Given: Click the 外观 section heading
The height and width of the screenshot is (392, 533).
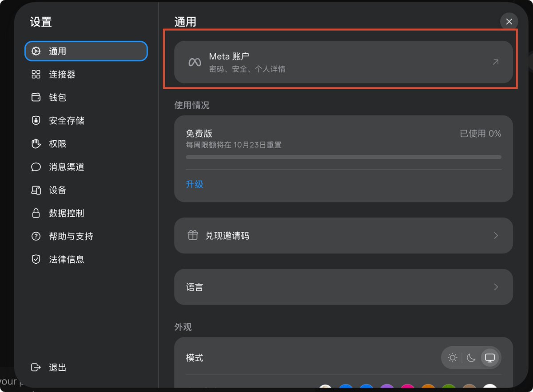Looking at the screenshot, I should click(183, 327).
